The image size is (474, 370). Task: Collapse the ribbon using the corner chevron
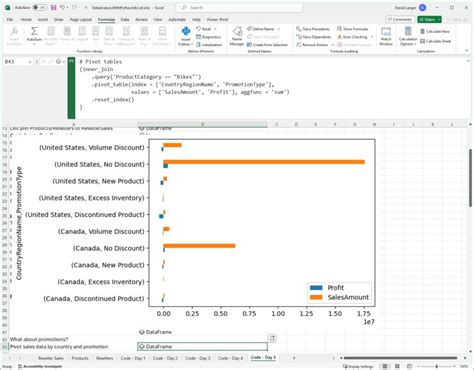point(467,51)
